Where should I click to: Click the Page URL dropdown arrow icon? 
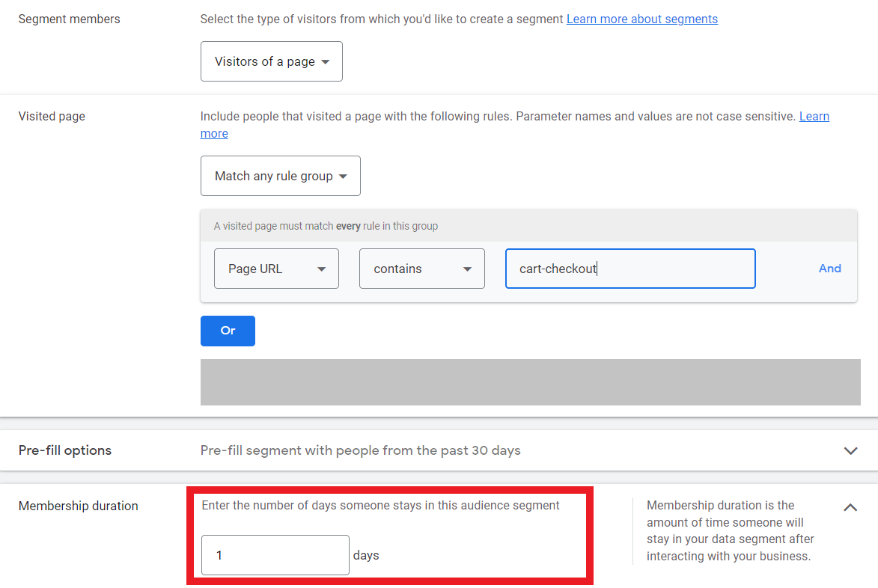tap(322, 268)
